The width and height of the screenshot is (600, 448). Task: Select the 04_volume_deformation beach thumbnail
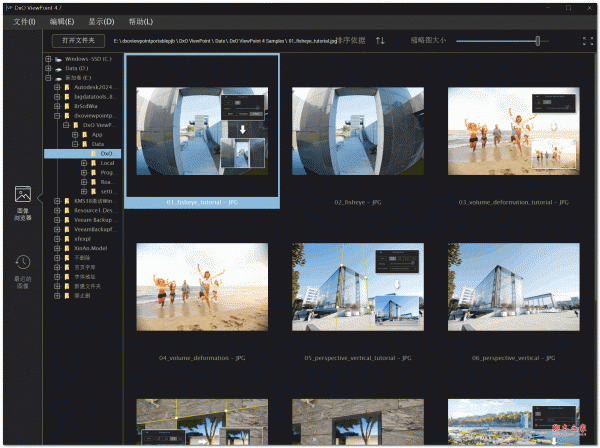202,287
